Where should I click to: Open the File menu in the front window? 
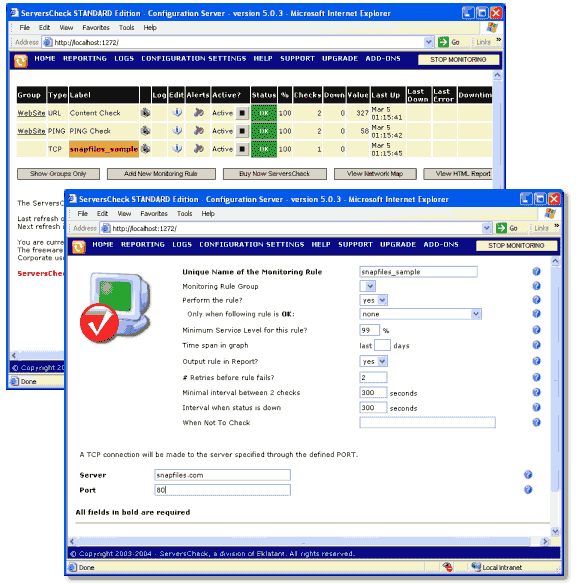[83, 213]
